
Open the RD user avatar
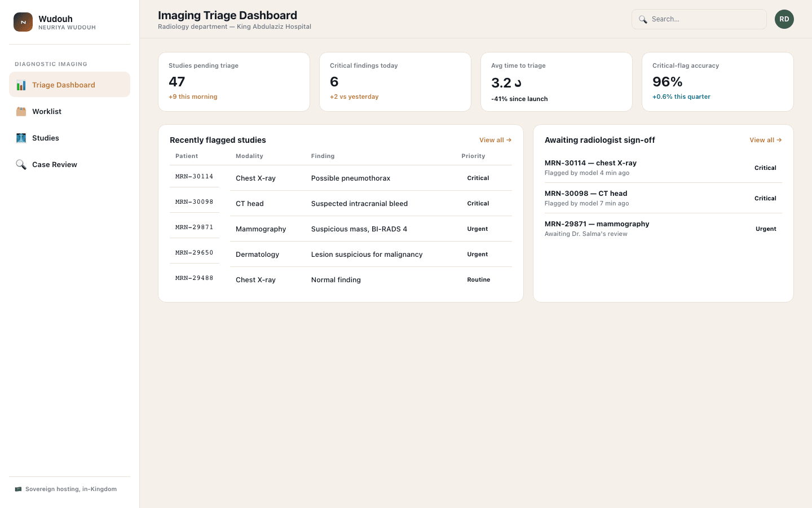pyautogui.click(x=784, y=19)
